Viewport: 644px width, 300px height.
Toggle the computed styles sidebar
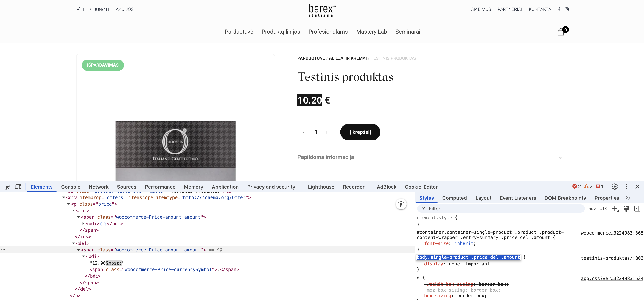coord(637,209)
